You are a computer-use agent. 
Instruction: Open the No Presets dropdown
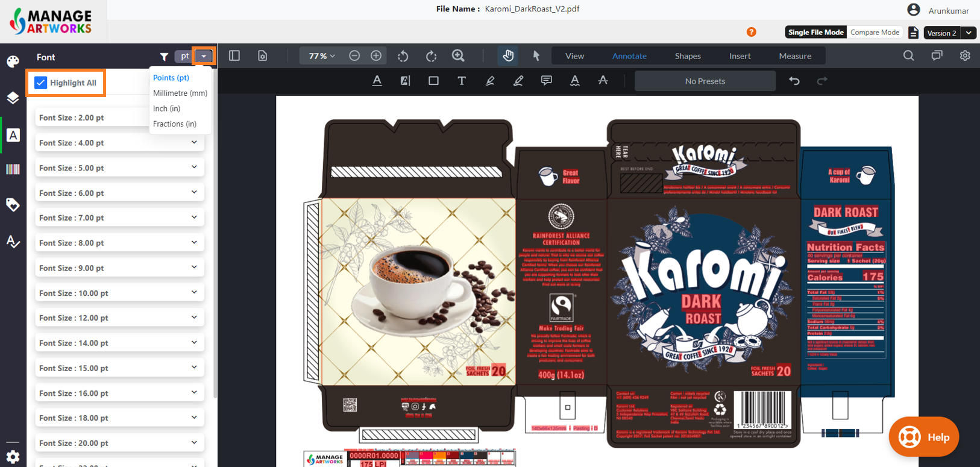705,81
